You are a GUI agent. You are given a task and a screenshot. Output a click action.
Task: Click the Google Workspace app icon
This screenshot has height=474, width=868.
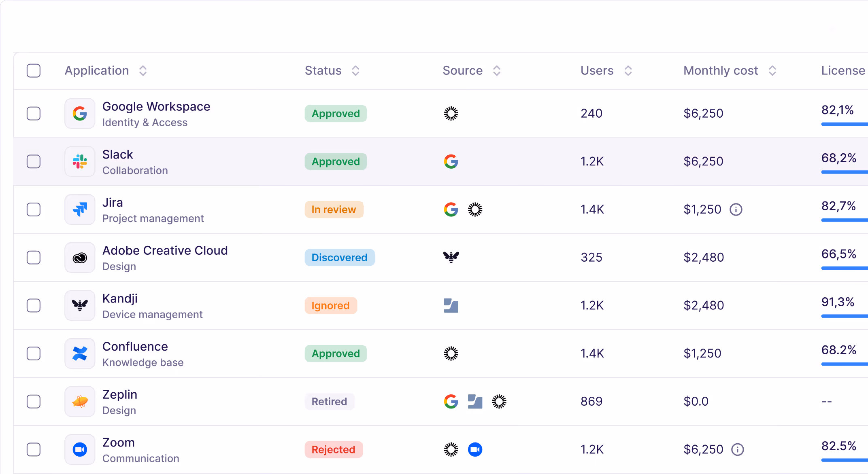coord(80,114)
